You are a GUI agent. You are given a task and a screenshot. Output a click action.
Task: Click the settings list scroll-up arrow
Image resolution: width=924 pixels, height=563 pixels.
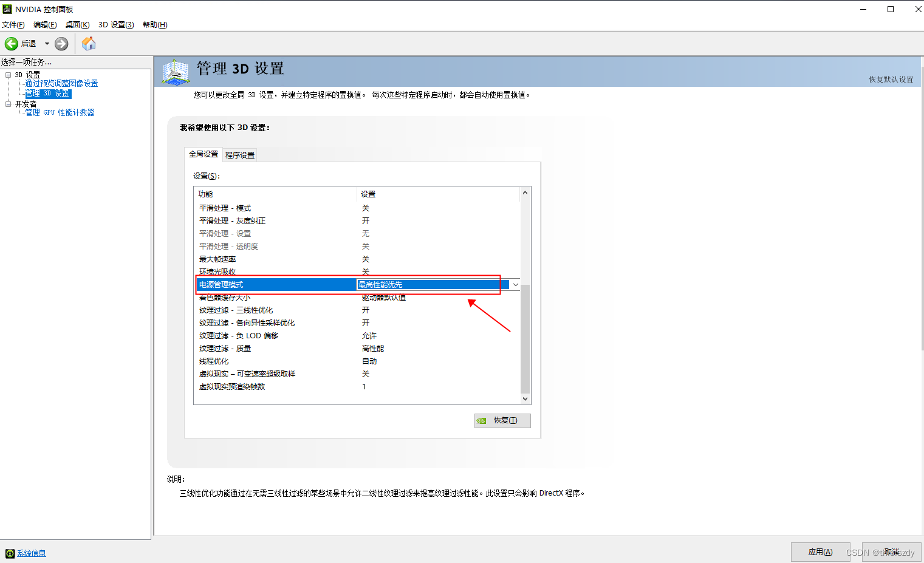click(525, 193)
